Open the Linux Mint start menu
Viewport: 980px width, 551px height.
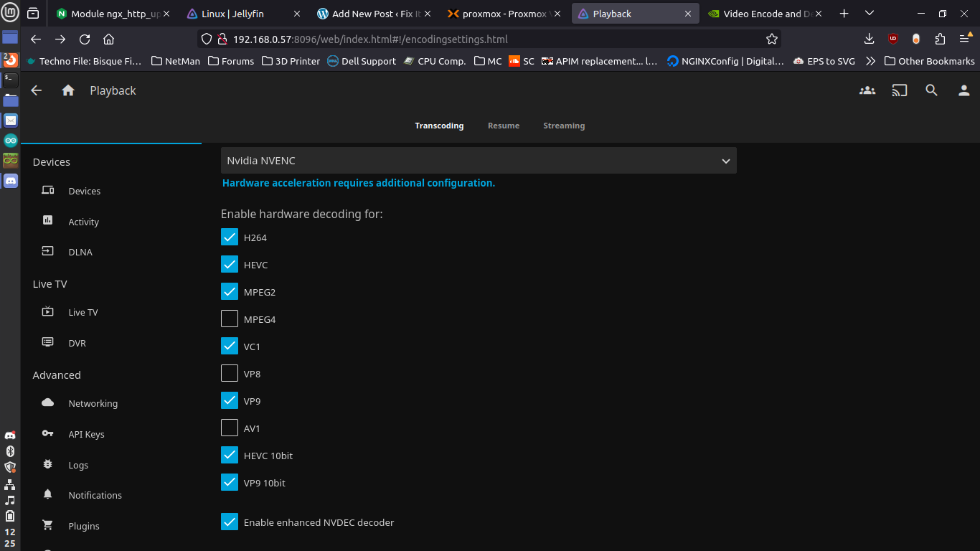(x=10, y=14)
